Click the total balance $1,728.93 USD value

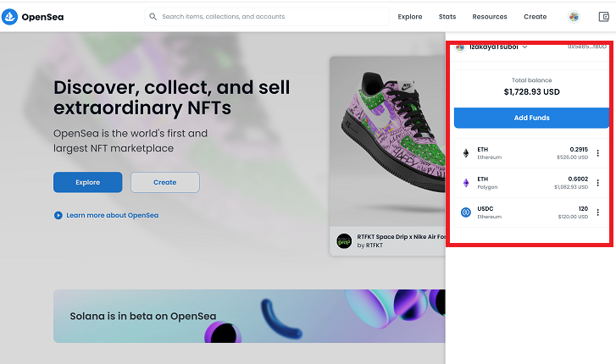point(531,92)
